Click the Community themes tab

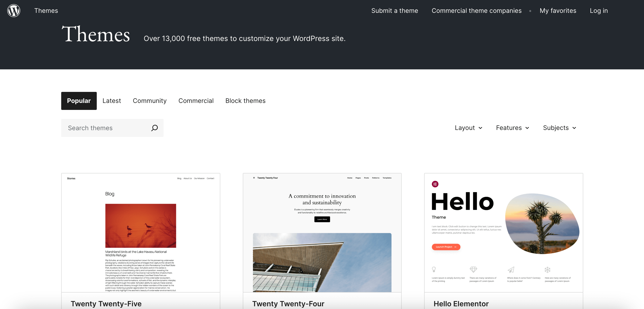point(149,100)
